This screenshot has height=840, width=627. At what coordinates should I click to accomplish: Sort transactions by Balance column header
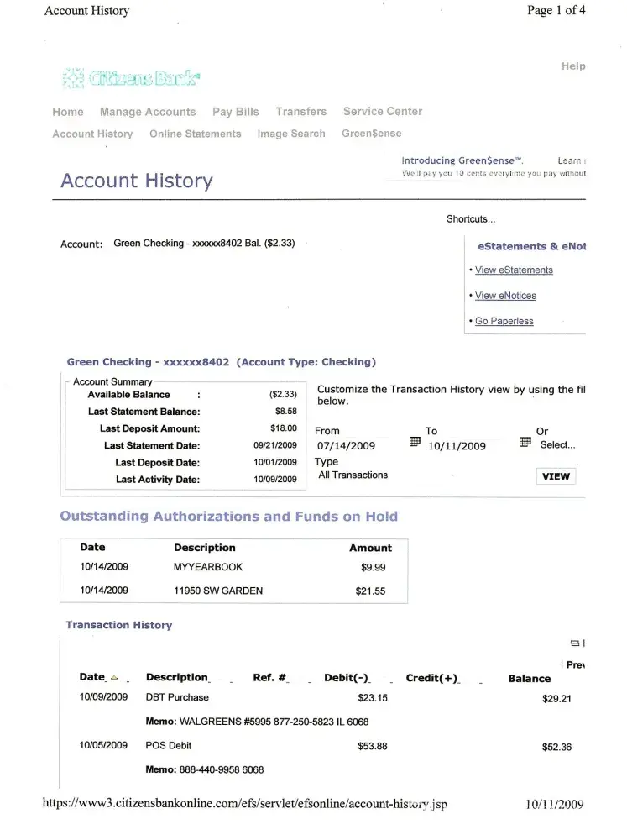[530, 679]
